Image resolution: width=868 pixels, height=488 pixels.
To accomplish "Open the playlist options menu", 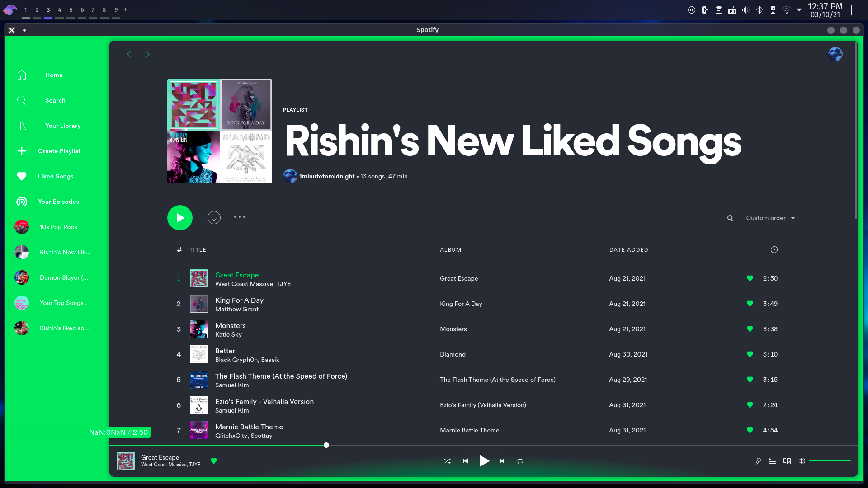I will click(239, 217).
